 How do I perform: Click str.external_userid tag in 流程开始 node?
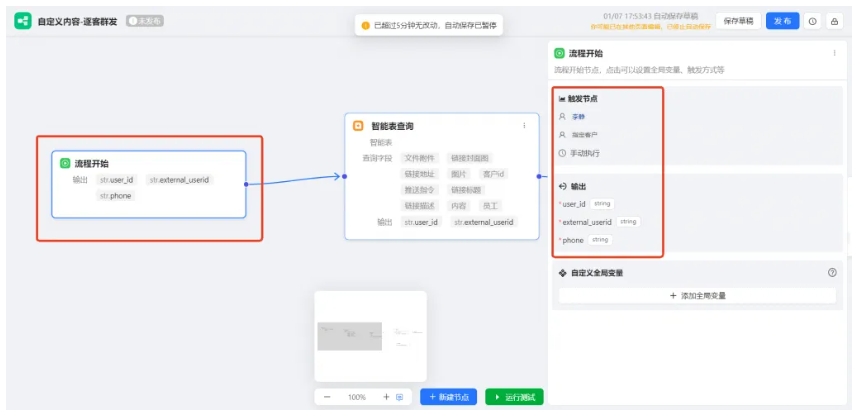point(180,179)
